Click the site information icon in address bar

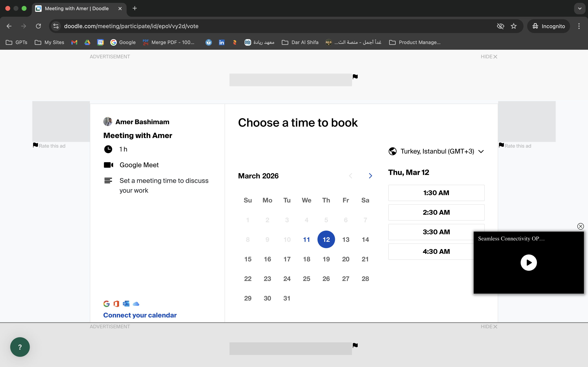click(x=56, y=26)
